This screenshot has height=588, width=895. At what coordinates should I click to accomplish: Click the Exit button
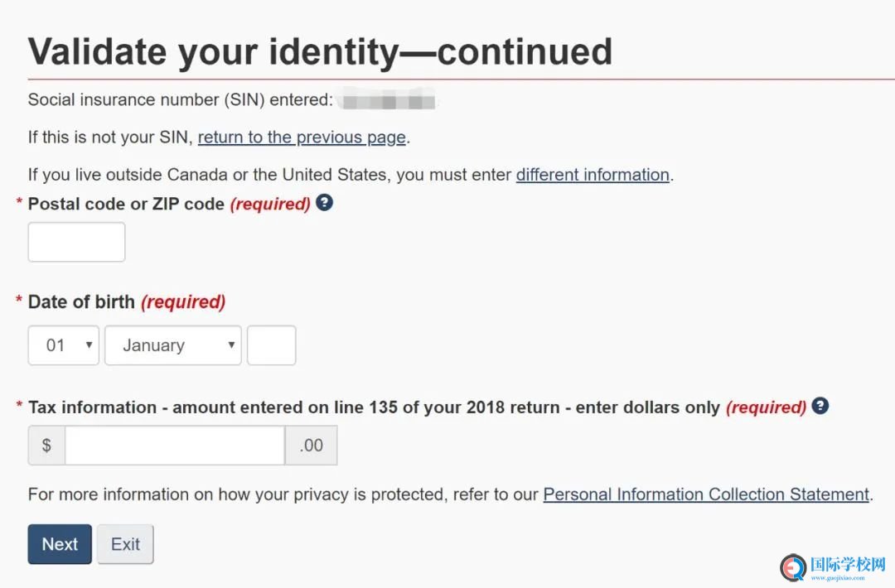coord(126,544)
